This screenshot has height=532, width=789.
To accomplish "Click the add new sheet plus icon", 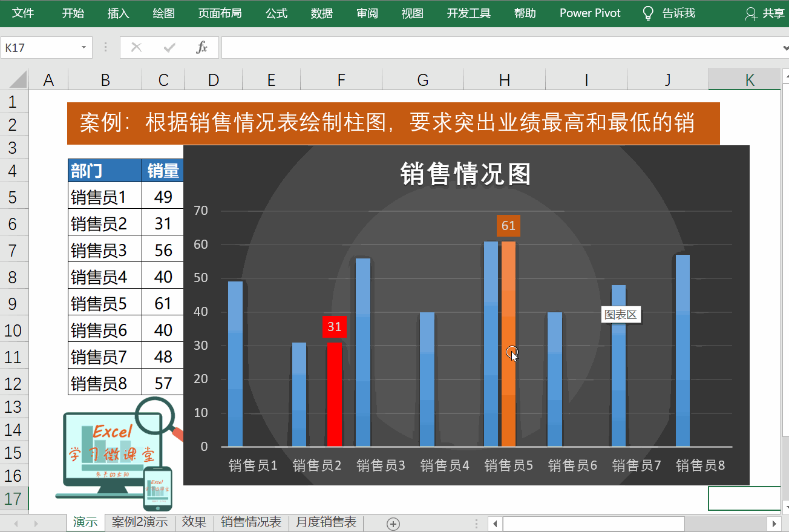I will pyautogui.click(x=393, y=524).
